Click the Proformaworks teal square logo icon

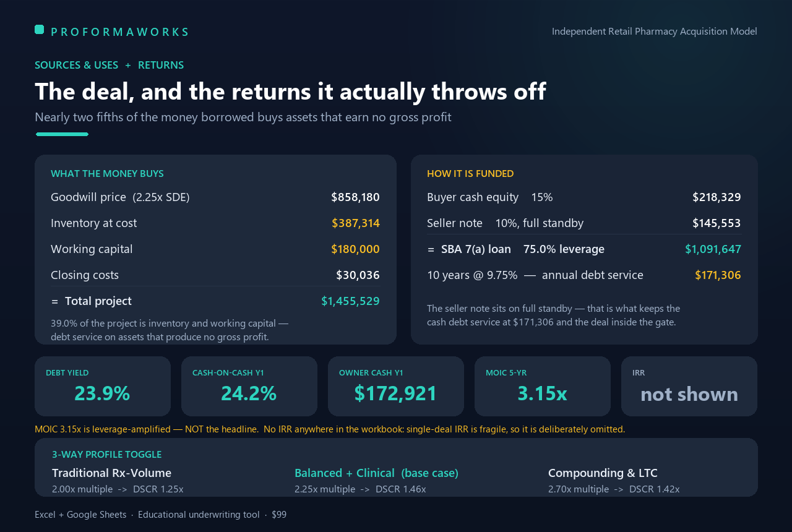point(39,29)
